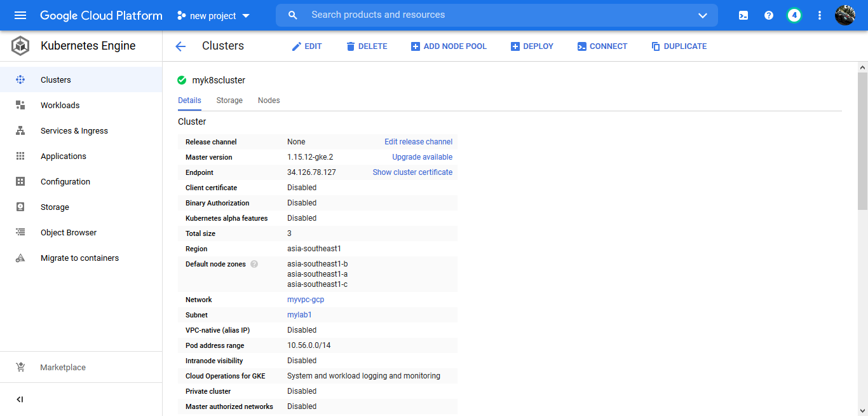This screenshot has width=868, height=416.
Task: Click the project selector dots icon
Action: [x=182, y=15]
